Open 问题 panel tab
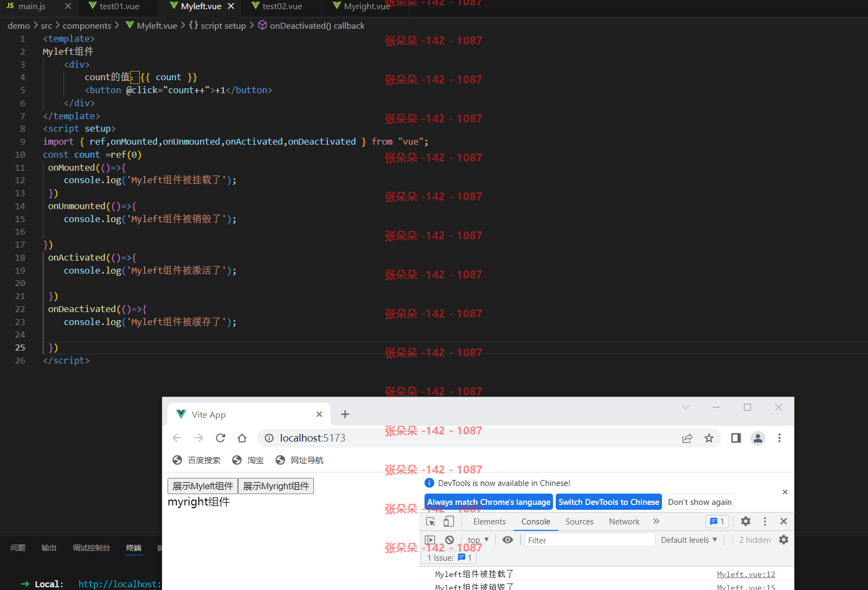This screenshot has height=590, width=868. point(18,548)
